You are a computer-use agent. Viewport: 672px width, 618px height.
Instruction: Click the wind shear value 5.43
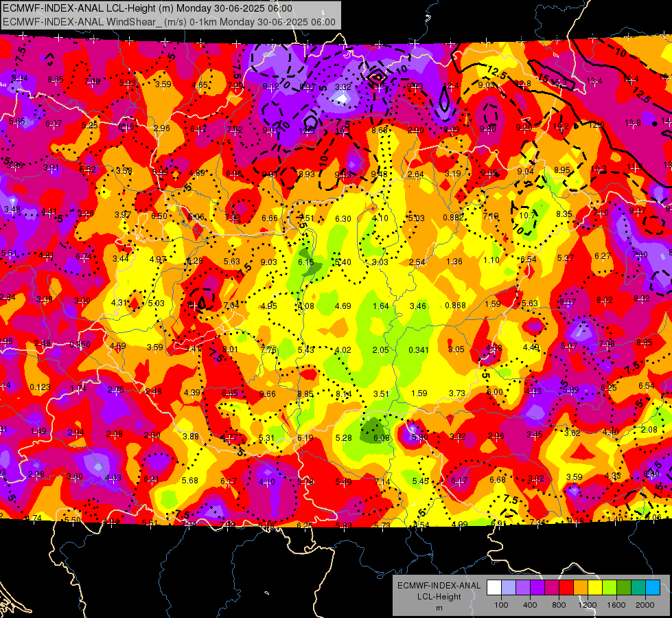pyautogui.click(x=306, y=350)
